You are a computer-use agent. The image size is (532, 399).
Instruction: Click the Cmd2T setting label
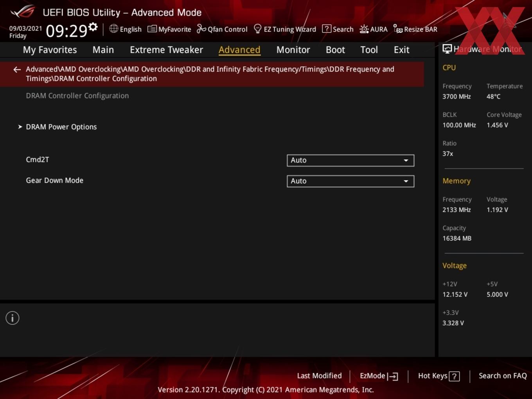pyautogui.click(x=38, y=160)
